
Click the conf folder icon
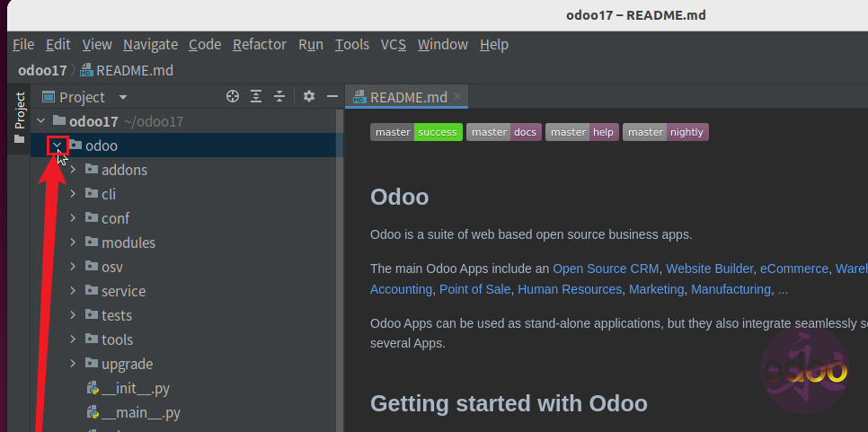coord(92,218)
